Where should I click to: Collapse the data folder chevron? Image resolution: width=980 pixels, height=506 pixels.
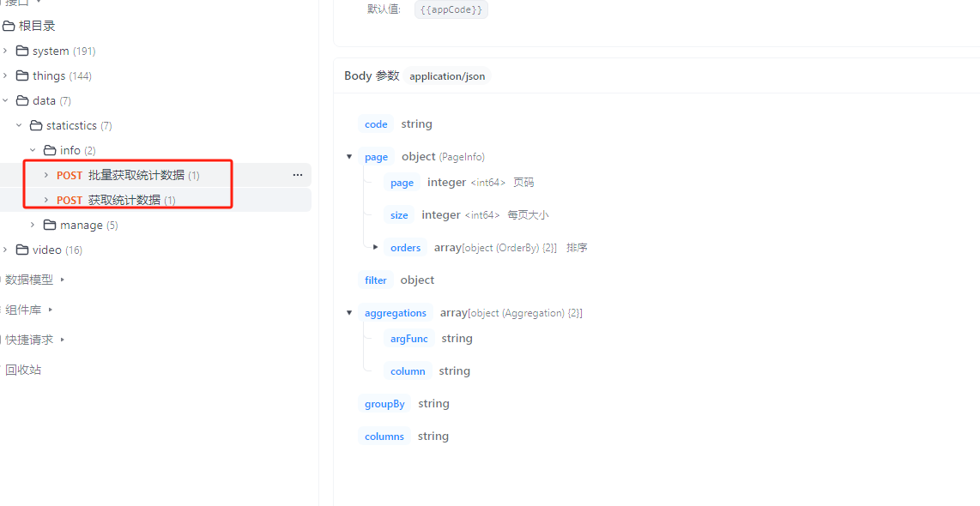click(x=5, y=101)
